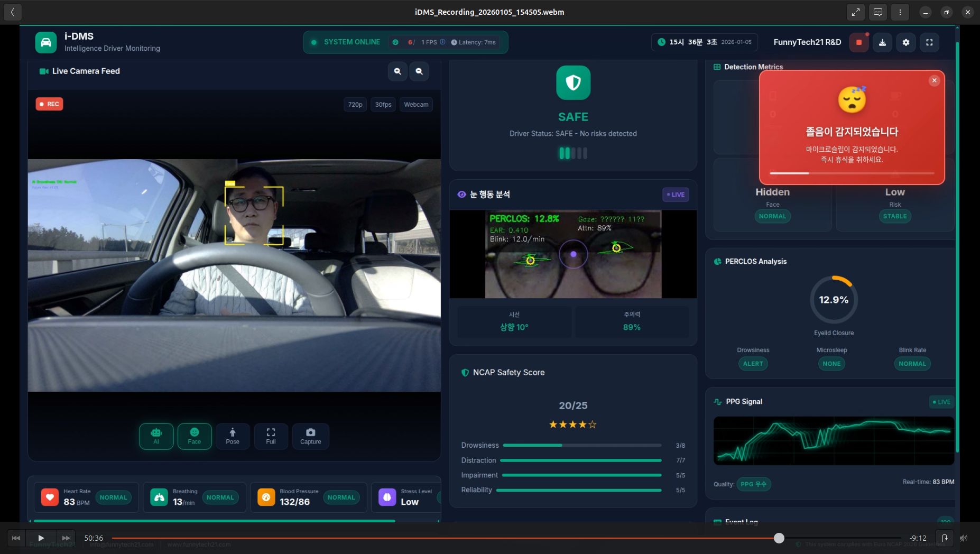
Task: Click the back chevron in title bar
Action: click(13, 12)
